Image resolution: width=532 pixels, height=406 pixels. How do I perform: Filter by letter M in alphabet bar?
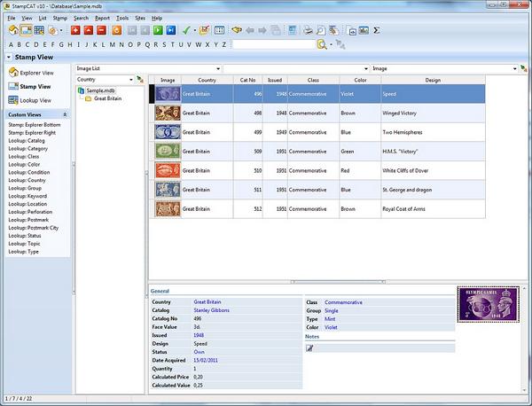point(113,44)
